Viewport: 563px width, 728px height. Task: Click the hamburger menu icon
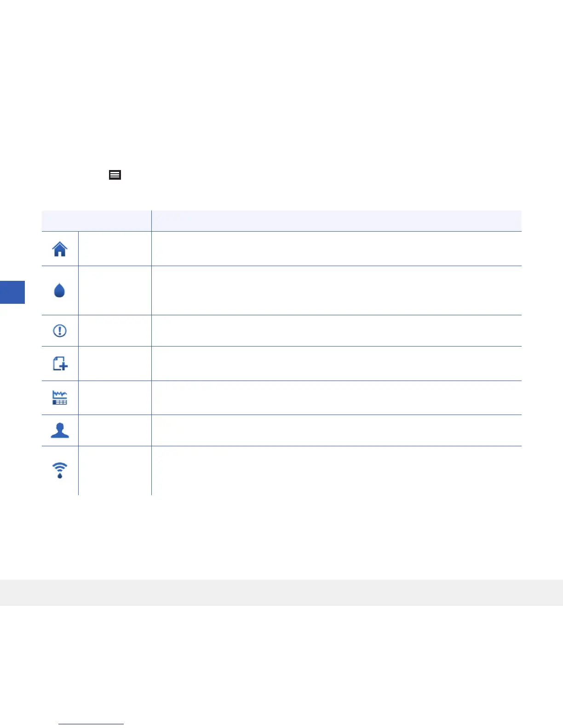pos(115,175)
